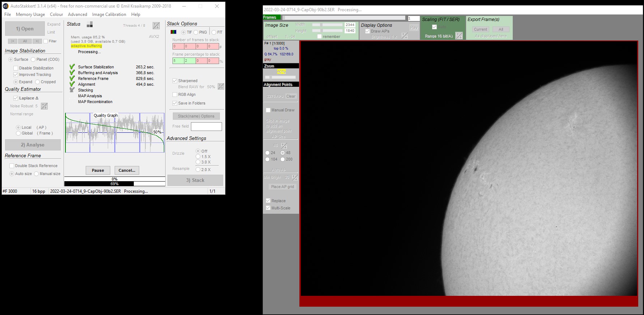Adjust Brightness with spinner in Display Options
Screen dimensions: 644x315
click(405, 36)
